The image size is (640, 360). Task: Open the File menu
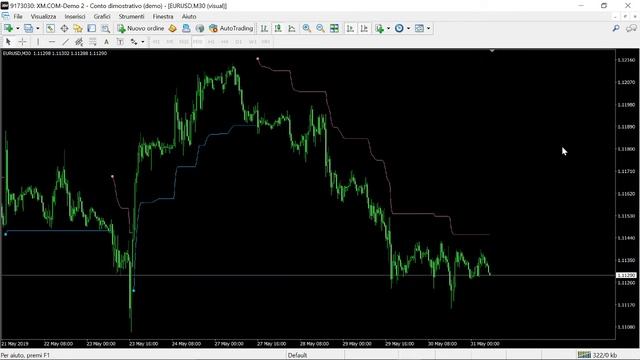coord(18,16)
